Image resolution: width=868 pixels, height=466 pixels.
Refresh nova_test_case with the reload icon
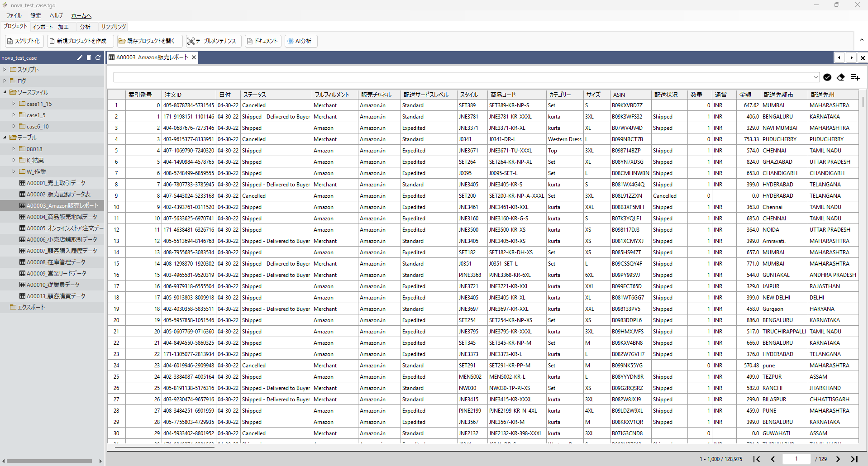coord(98,57)
